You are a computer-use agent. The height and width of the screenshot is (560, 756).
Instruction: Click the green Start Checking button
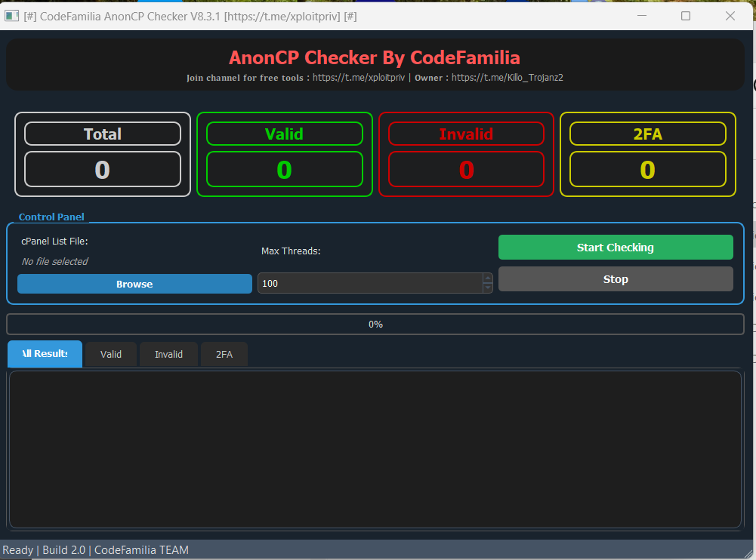point(616,248)
